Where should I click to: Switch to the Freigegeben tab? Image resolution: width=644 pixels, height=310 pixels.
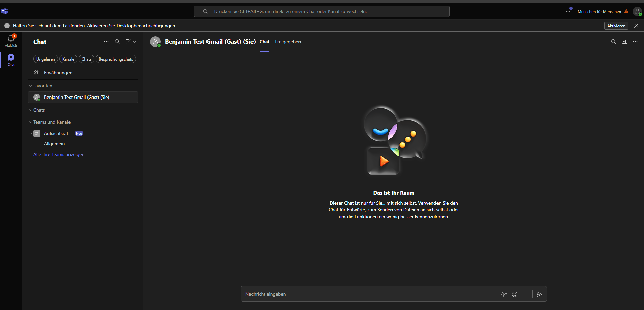288,42
